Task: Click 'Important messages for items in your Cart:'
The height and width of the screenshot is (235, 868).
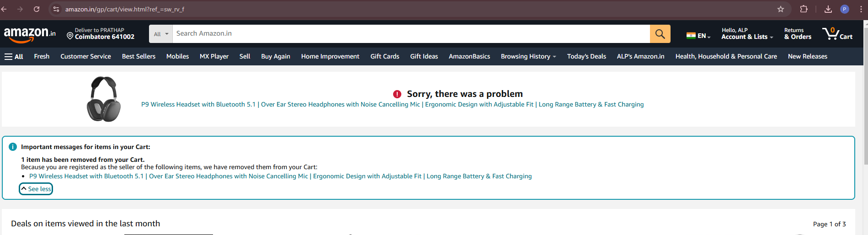Action: 85,147
